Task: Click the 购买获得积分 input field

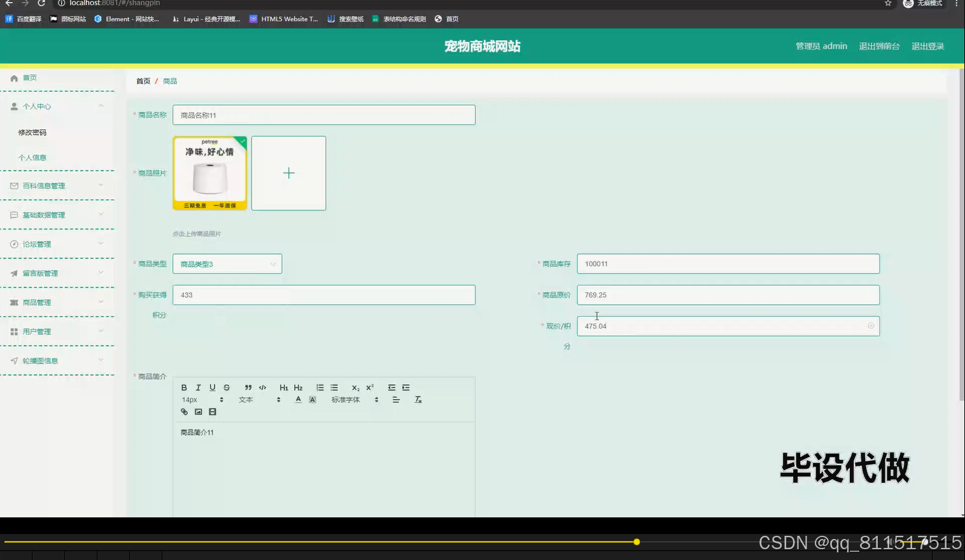Action: click(324, 295)
